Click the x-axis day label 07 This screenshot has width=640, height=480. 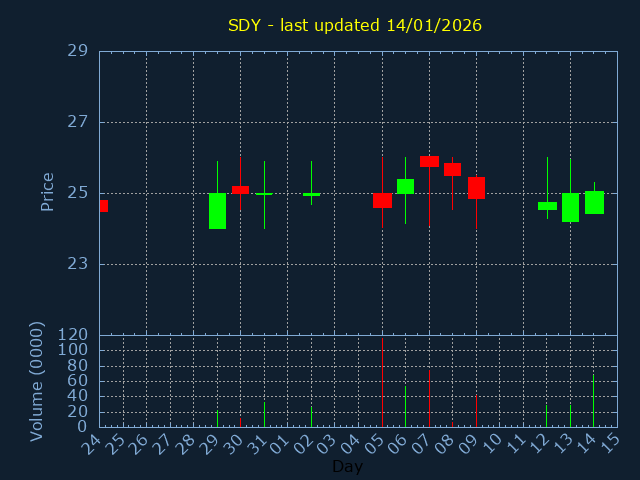(x=422, y=444)
